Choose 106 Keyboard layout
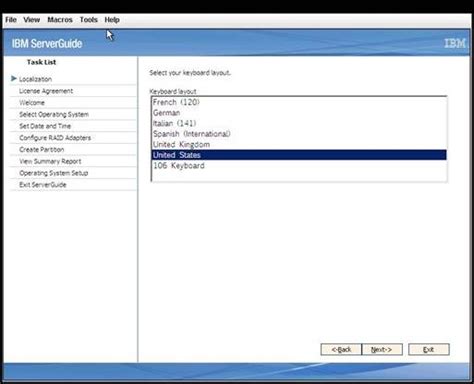The image size is (474, 384). coord(299,166)
